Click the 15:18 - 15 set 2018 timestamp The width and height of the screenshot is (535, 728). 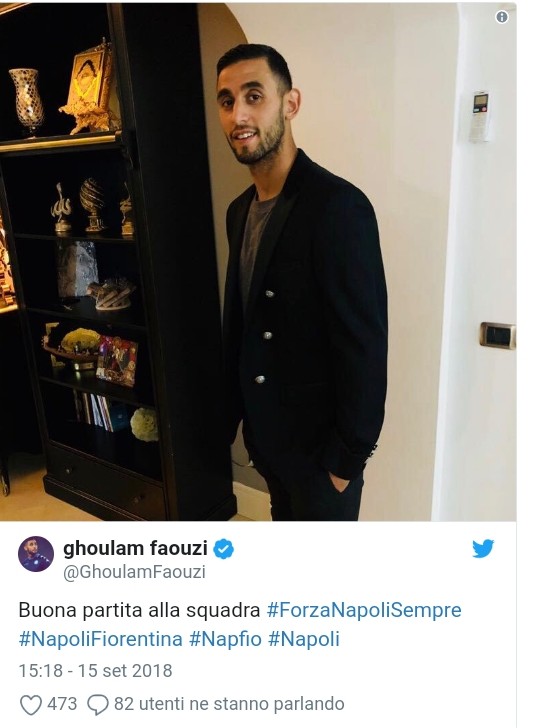pos(95,670)
